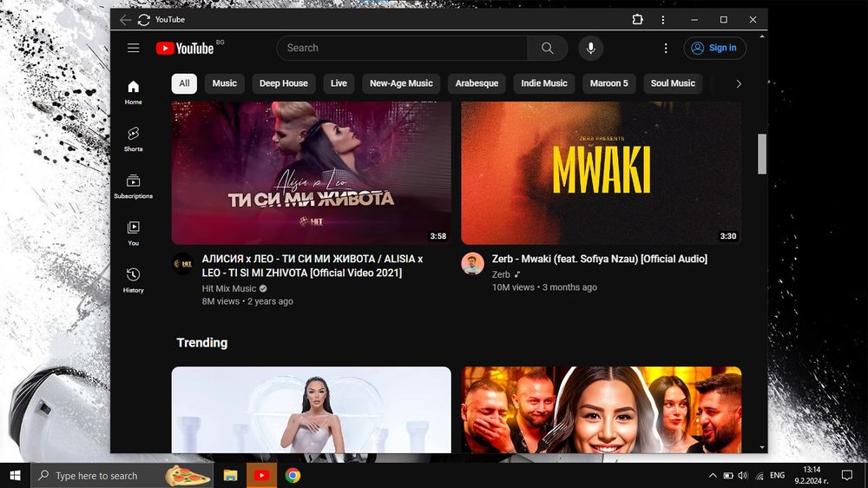Click the YouTube taskbar icon
The height and width of the screenshot is (488, 868).
pyautogui.click(x=262, y=476)
